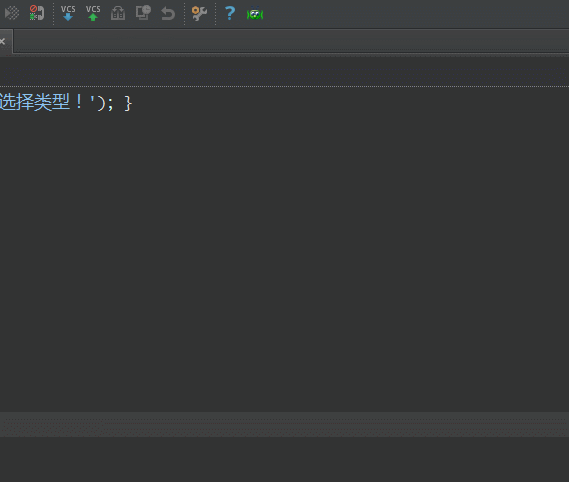Show file history clock icon
This screenshot has width=569, height=482.
(x=143, y=13)
